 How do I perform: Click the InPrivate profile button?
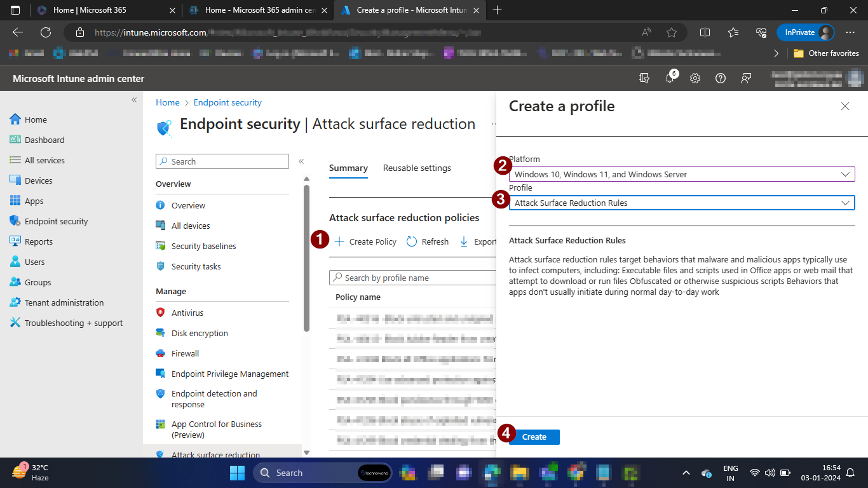click(806, 32)
